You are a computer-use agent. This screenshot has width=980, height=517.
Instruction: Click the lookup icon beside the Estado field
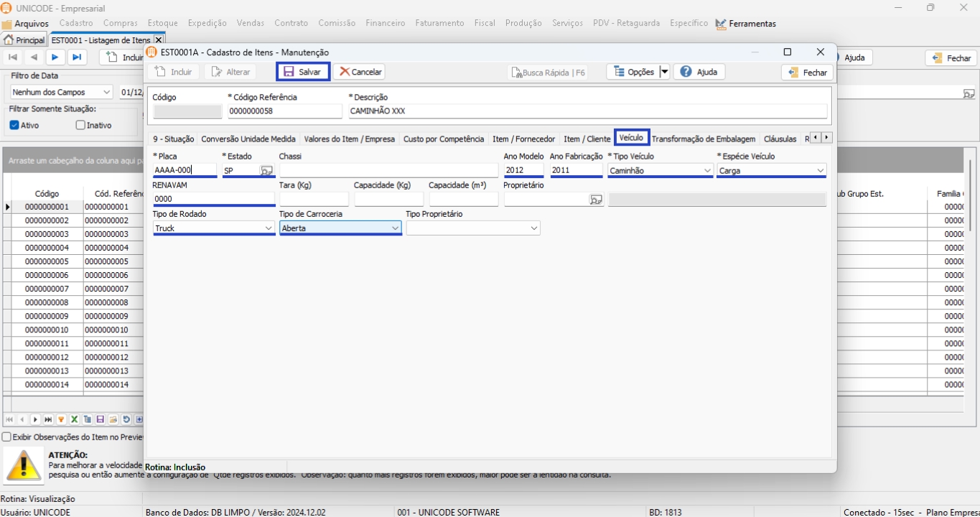coord(266,171)
